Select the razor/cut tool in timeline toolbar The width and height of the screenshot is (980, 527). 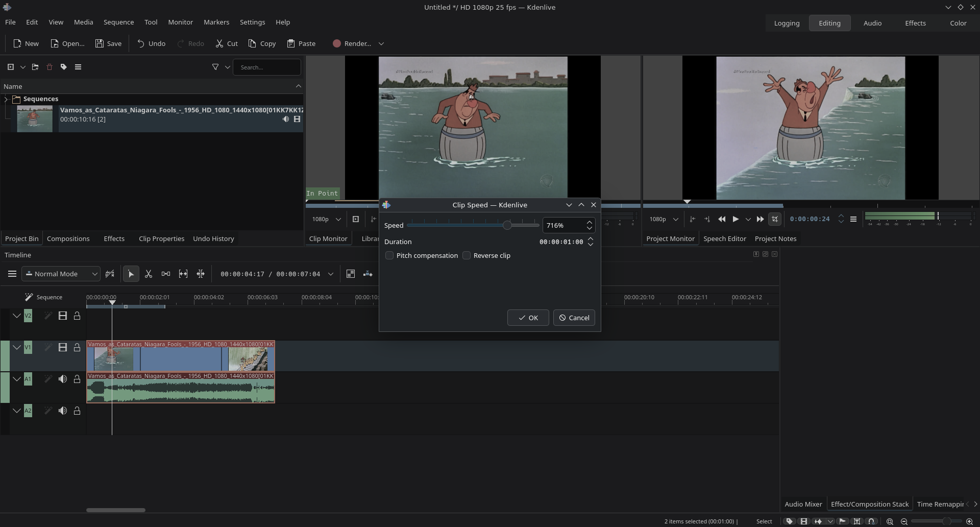(149, 274)
